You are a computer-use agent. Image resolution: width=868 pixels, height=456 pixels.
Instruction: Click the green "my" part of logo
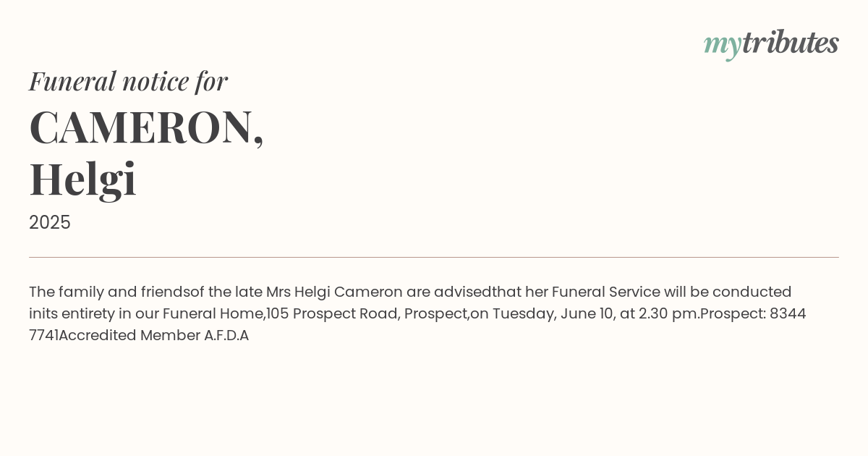tap(723, 46)
